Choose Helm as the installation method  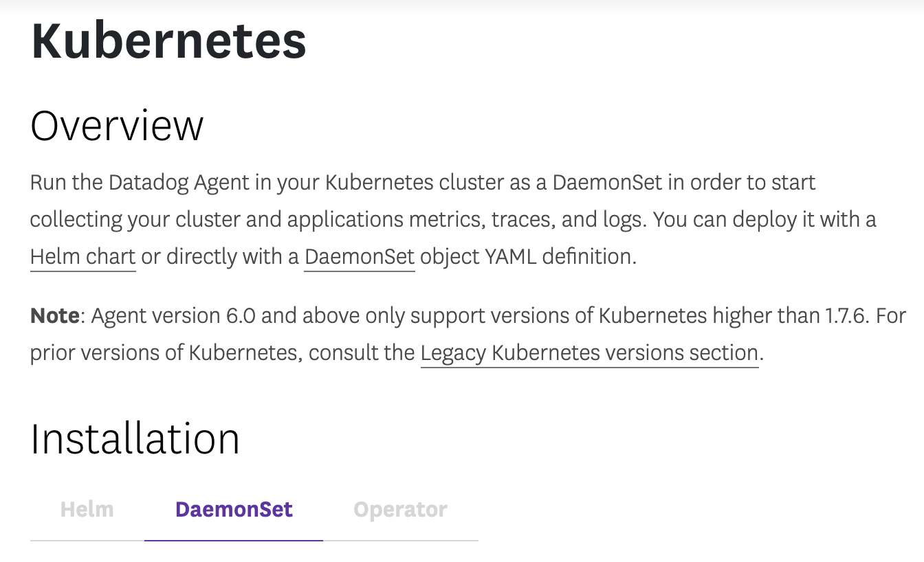pyautogui.click(x=87, y=509)
